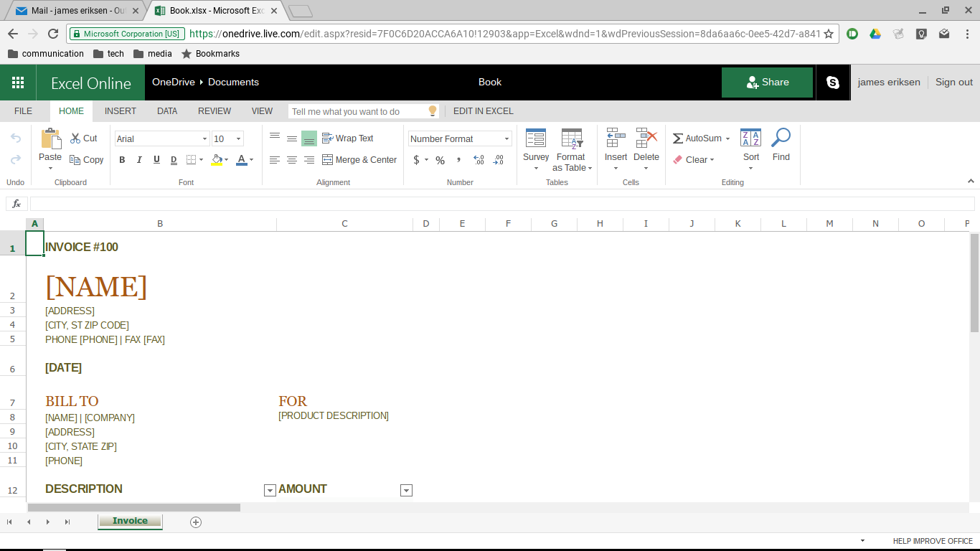Center cell text horizontally

pos(292,160)
